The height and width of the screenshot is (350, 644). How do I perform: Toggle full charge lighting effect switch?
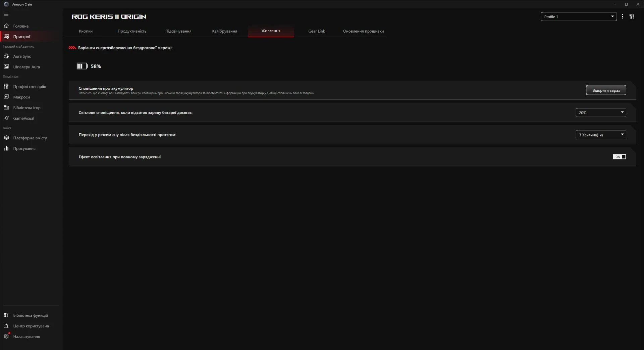619,157
